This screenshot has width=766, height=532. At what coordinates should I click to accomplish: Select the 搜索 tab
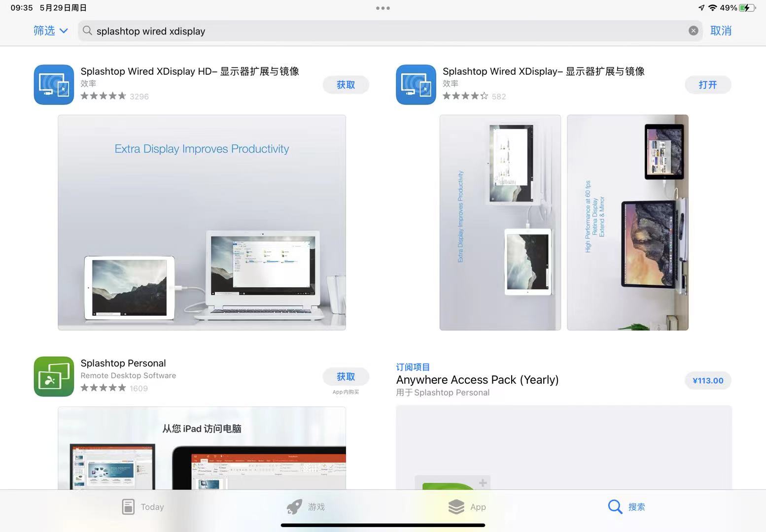point(627,507)
